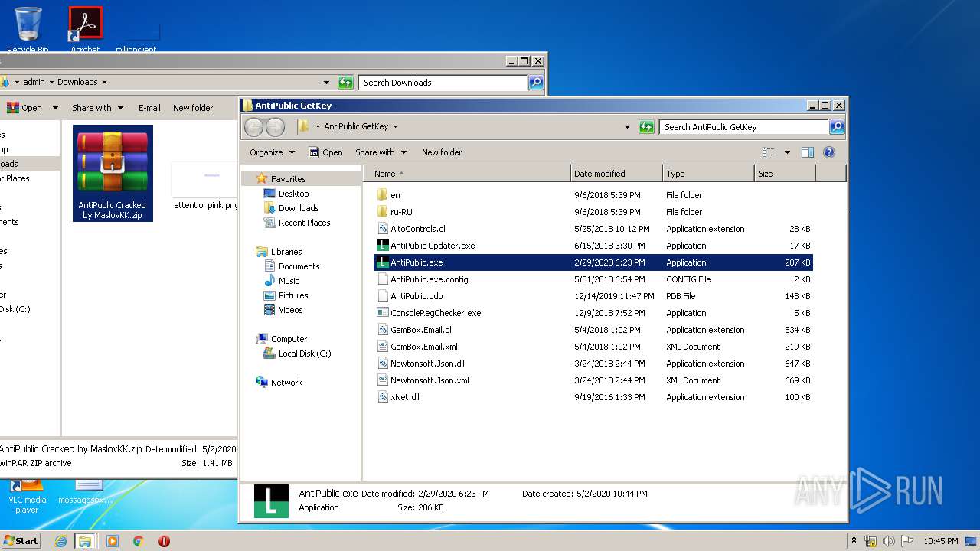Open address bar dropdown in Downloads window

(x=326, y=83)
